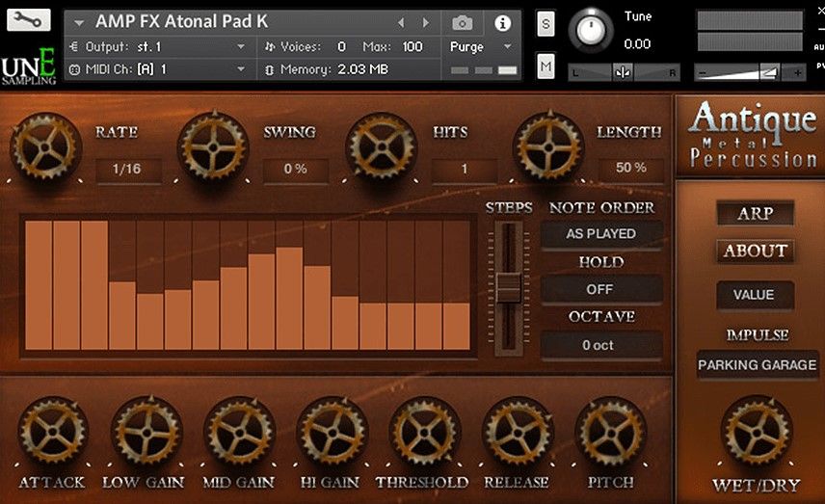Click the volume slider handle
Screen dimensions: 825x504
[769, 72]
